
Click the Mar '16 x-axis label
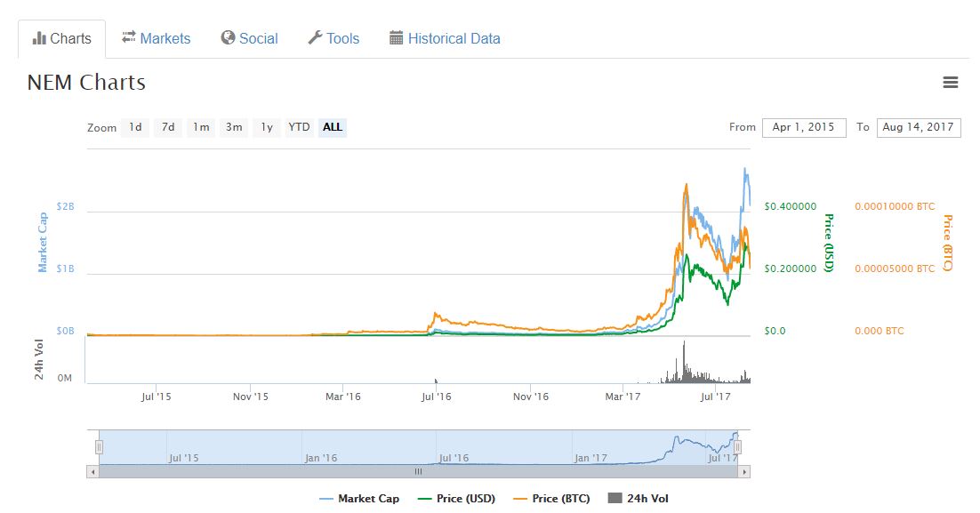[x=343, y=397]
